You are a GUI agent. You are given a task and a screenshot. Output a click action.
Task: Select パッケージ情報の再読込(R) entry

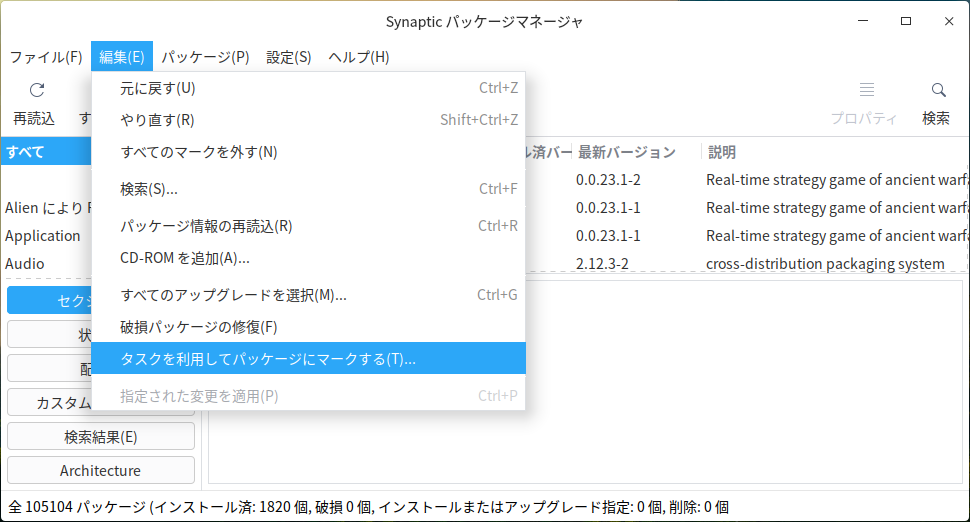309,226
